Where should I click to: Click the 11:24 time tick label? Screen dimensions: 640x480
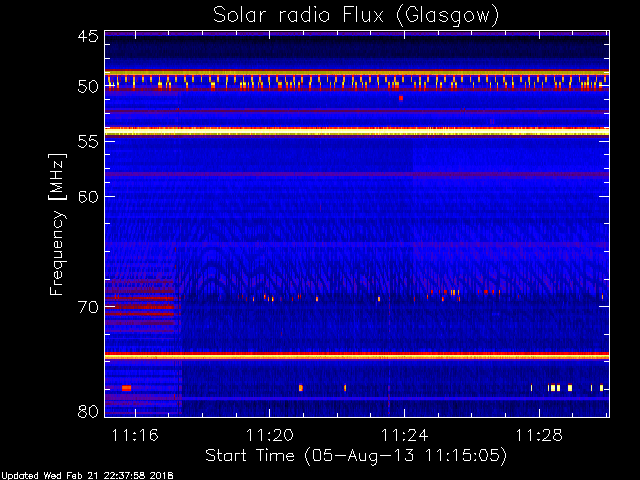(x=404, y=436)
